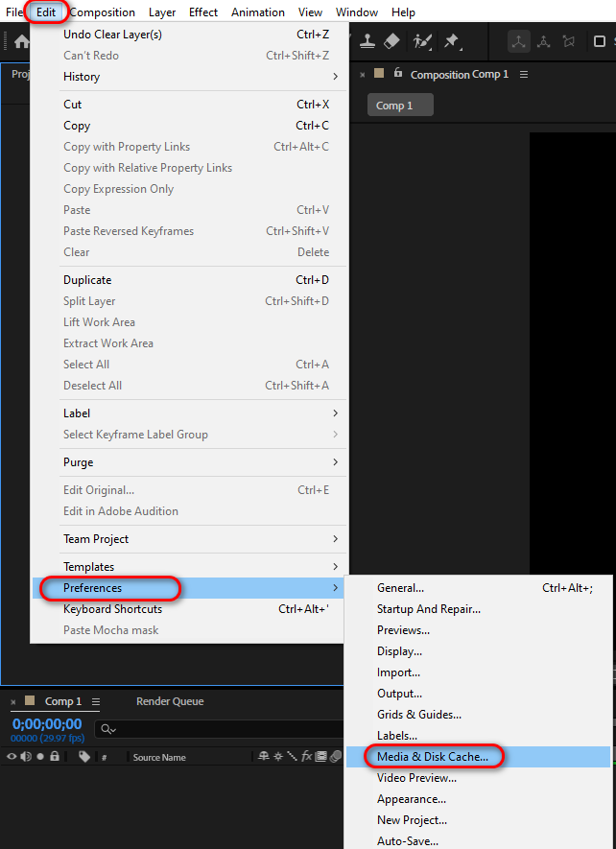
Task: Open General preferences
Action: pyautogui.click(x=479, y=588)
